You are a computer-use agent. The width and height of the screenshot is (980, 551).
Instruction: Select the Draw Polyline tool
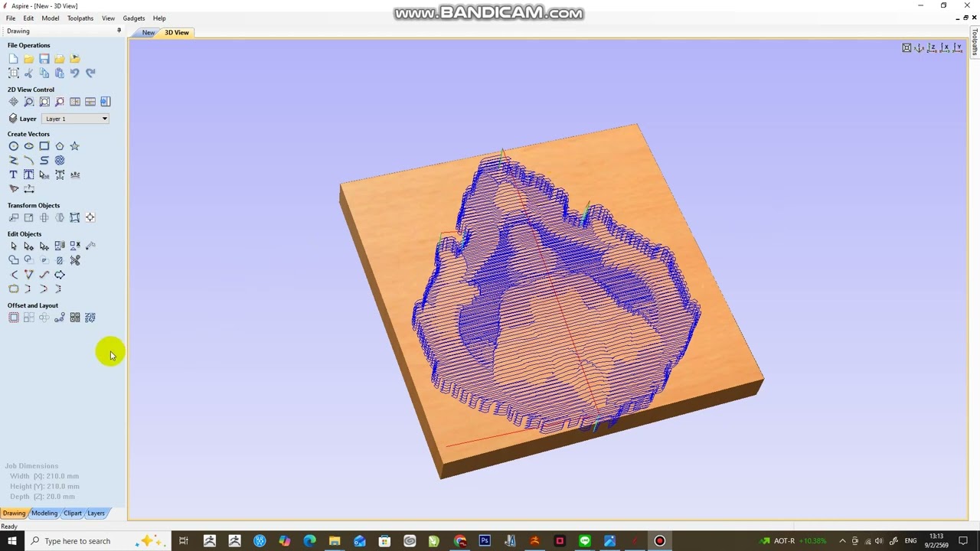pyautogui.click(x=13, y=161)
